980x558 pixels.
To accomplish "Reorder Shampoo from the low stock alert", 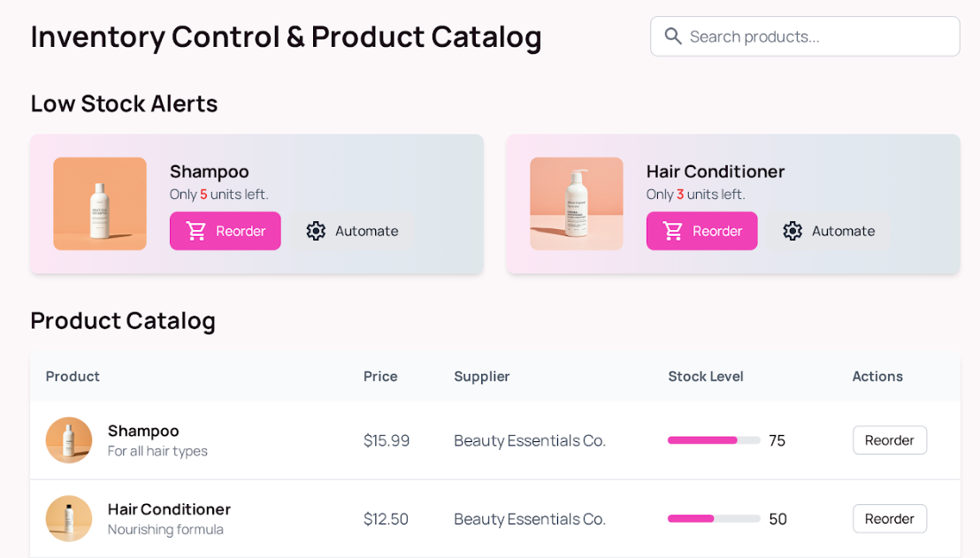I will click(226, 231).
